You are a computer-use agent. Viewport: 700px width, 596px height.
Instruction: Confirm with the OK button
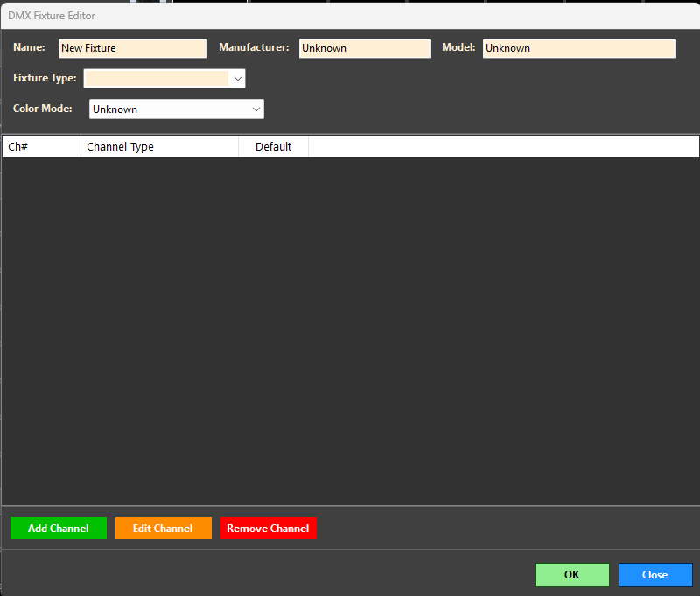(572, 575)
